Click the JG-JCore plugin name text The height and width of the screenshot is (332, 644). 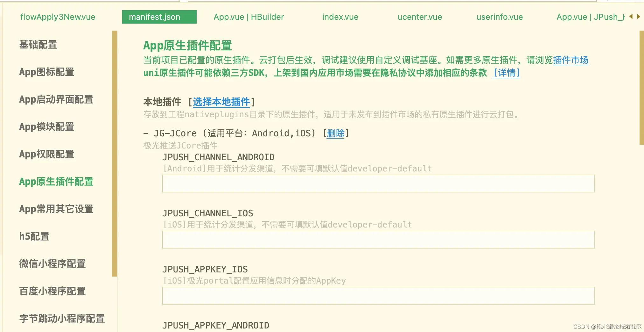pyautogui.click(x=175, y=133)
